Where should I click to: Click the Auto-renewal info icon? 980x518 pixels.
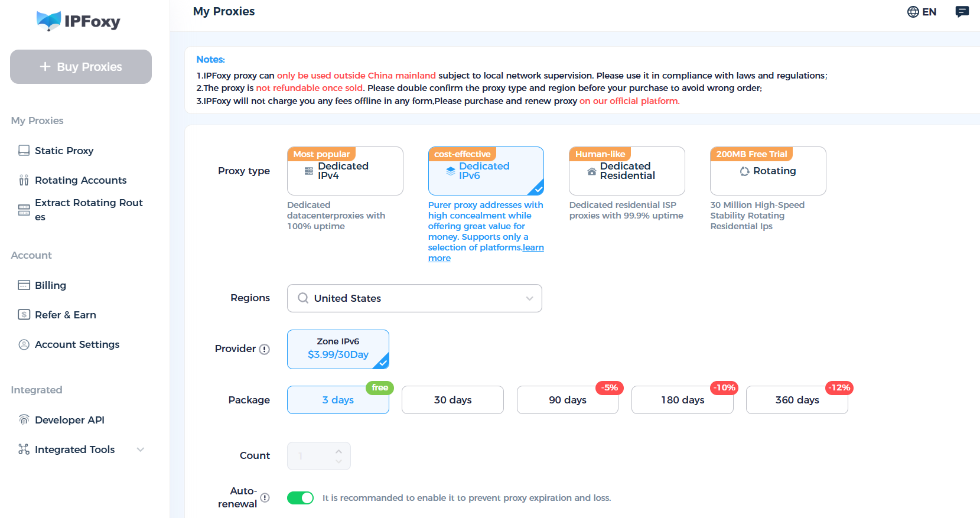[x=265, y=498]
